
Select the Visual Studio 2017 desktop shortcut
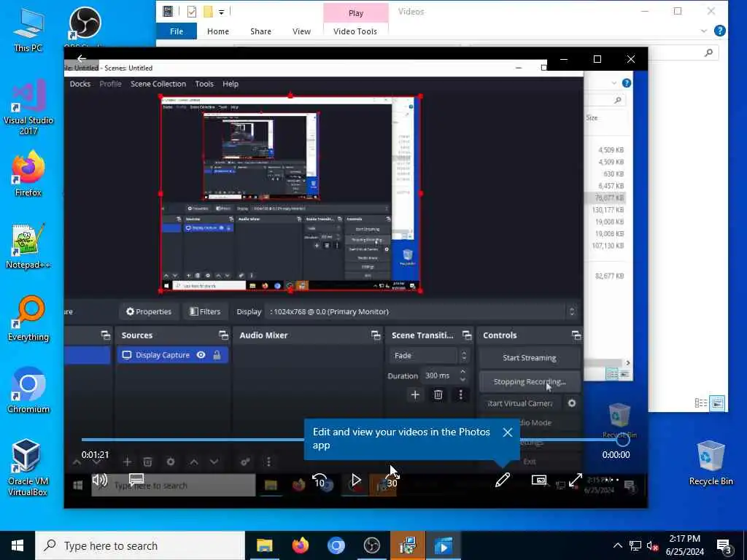coord(28,107)
